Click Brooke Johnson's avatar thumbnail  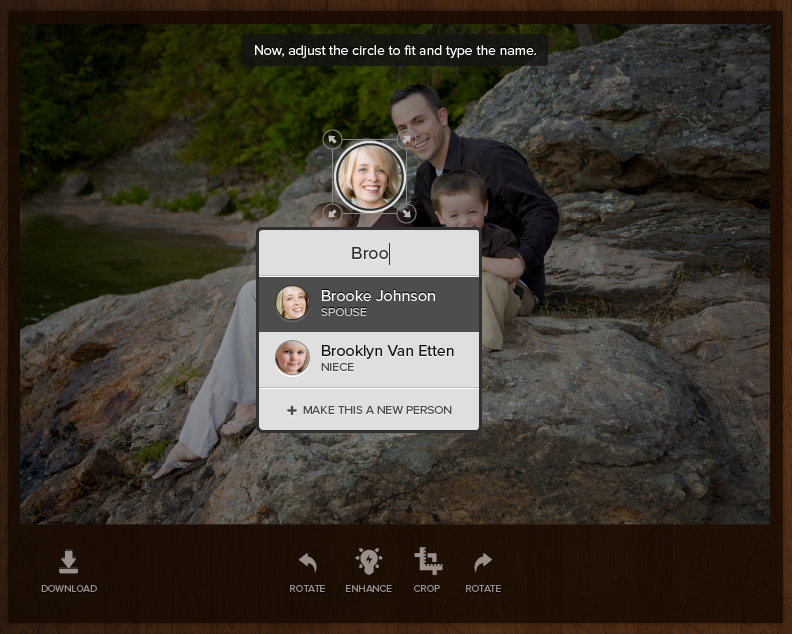point(292,303)
